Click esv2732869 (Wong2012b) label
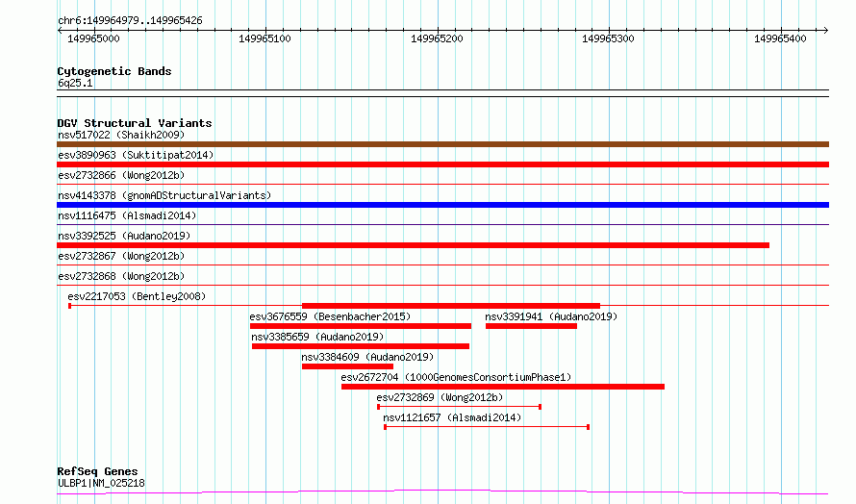The height and width of the screenshot is (504, 856). (440, 397)
